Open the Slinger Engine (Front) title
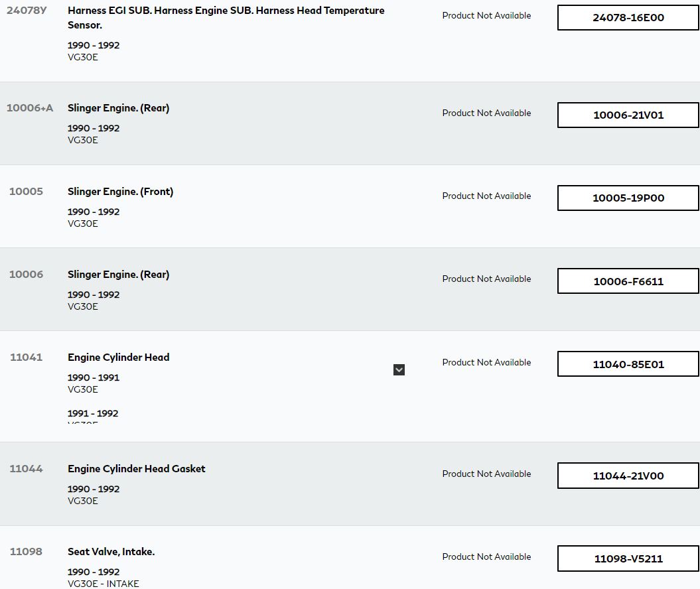The height and width of the screenshot is (589, 700). (120, 192)
